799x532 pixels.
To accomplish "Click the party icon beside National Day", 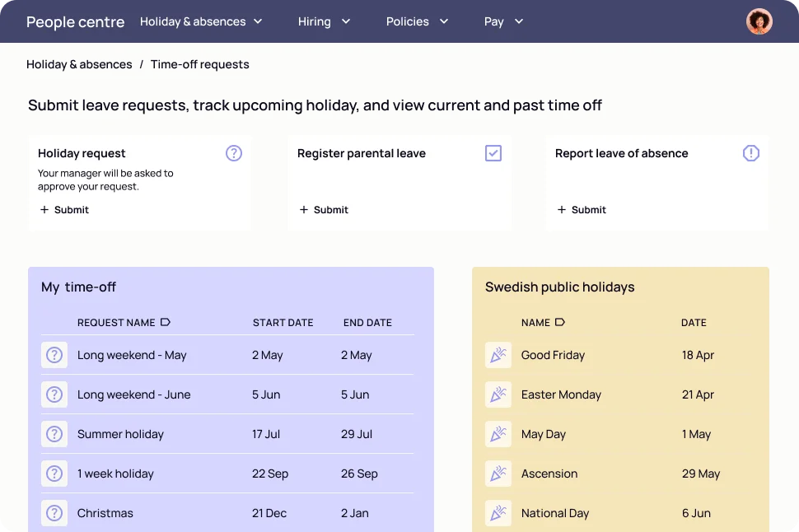I will (498, 512).
